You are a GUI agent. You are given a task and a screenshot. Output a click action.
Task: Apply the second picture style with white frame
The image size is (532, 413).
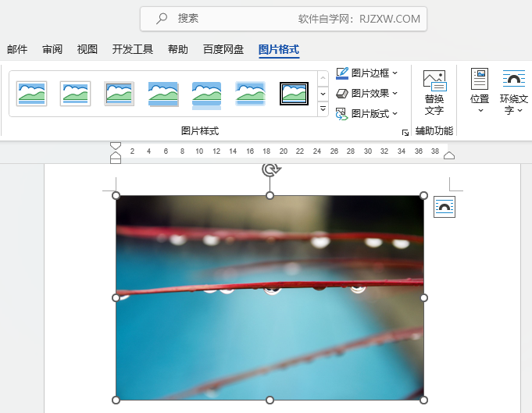click(75, 94)
